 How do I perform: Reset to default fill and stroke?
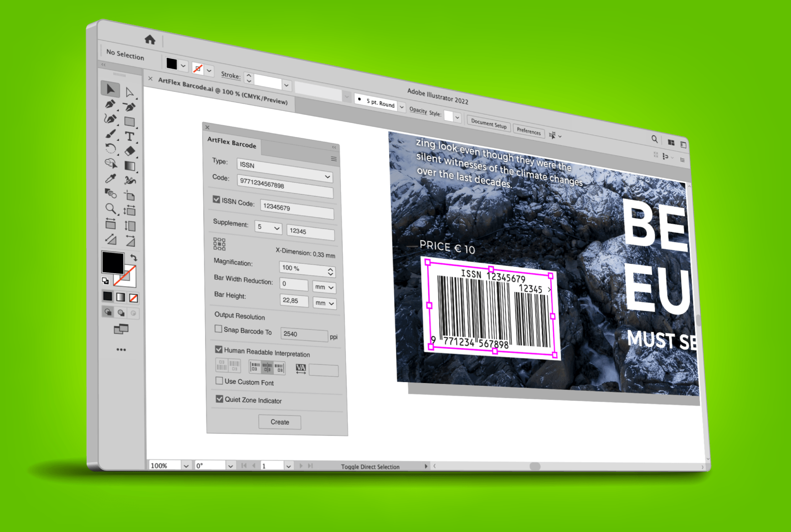click(105, 281)
